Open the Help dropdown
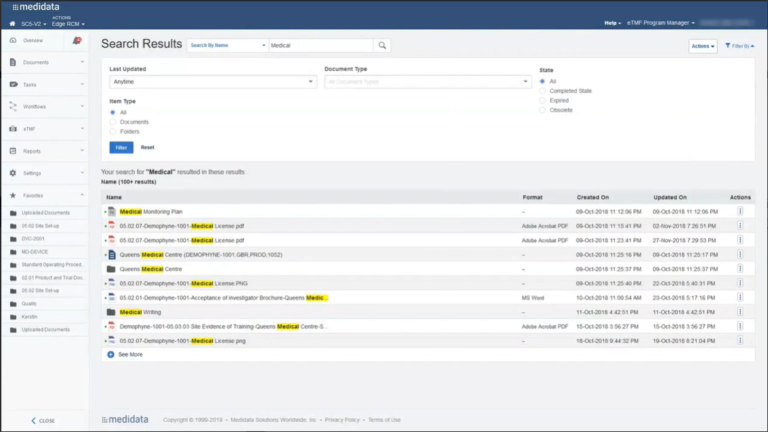 coord(612,23)
